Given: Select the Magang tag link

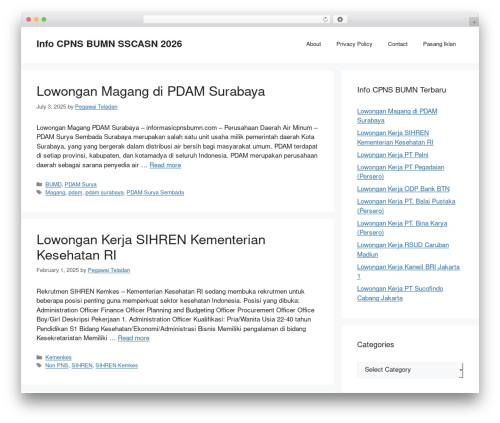Looking at the screenshot, I should tap(55, 192).
